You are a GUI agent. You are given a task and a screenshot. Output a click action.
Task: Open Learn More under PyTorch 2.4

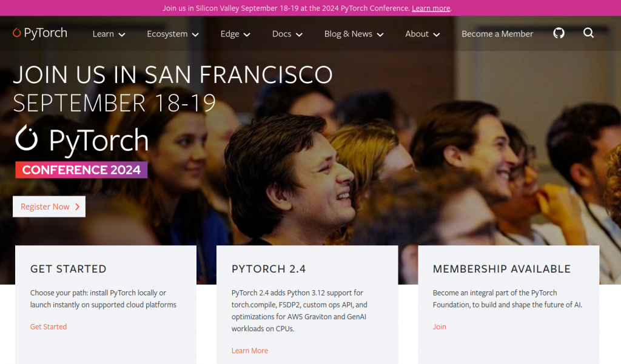pyautogui.click(x=249, y=351)
